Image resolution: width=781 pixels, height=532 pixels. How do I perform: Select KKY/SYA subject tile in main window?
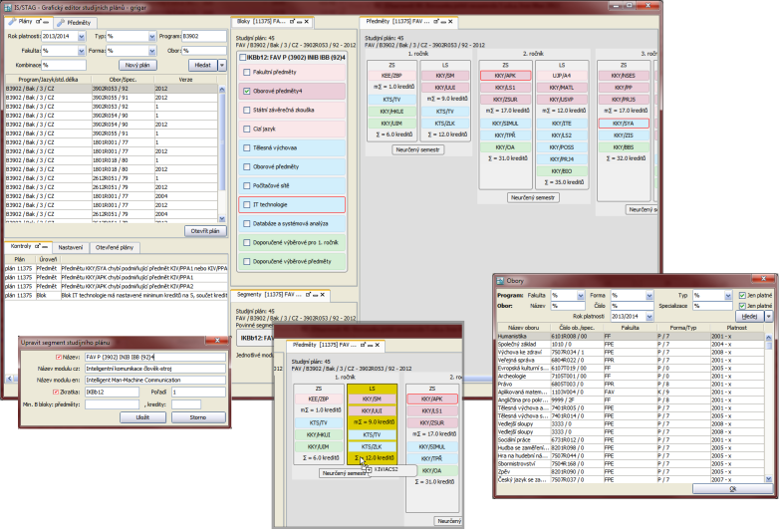tap(624, 124)
